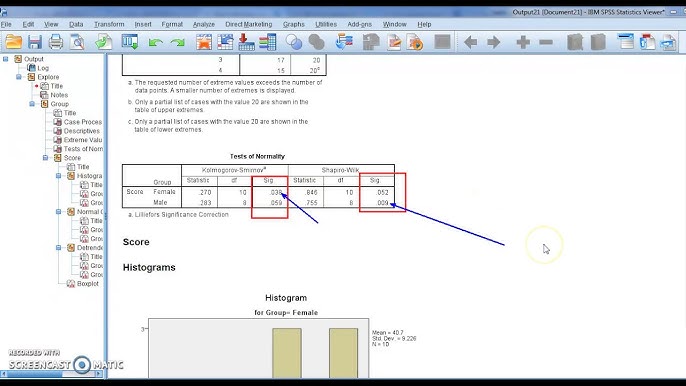Screen dimensions: 686x386
Task: Click the Tests of Normality table title
Action: coord(257,156)
